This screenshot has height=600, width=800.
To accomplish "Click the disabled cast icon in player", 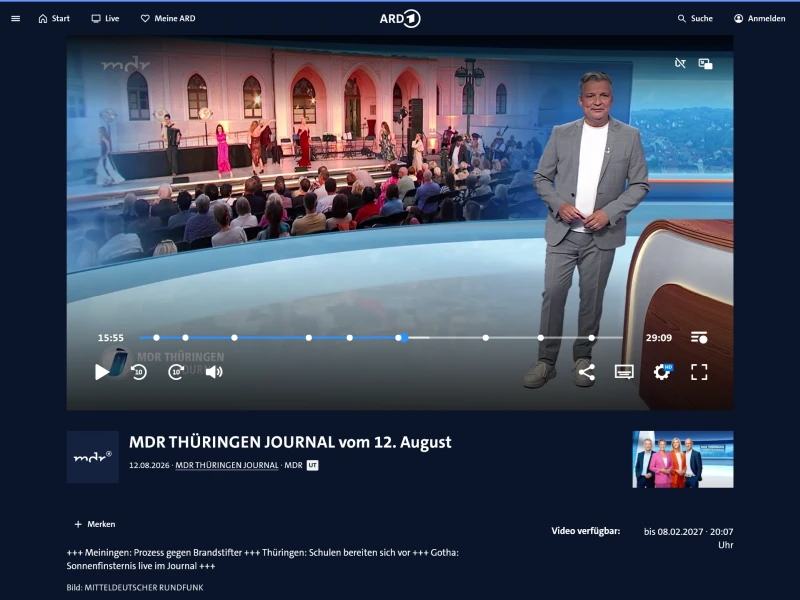I will (680, 63).
